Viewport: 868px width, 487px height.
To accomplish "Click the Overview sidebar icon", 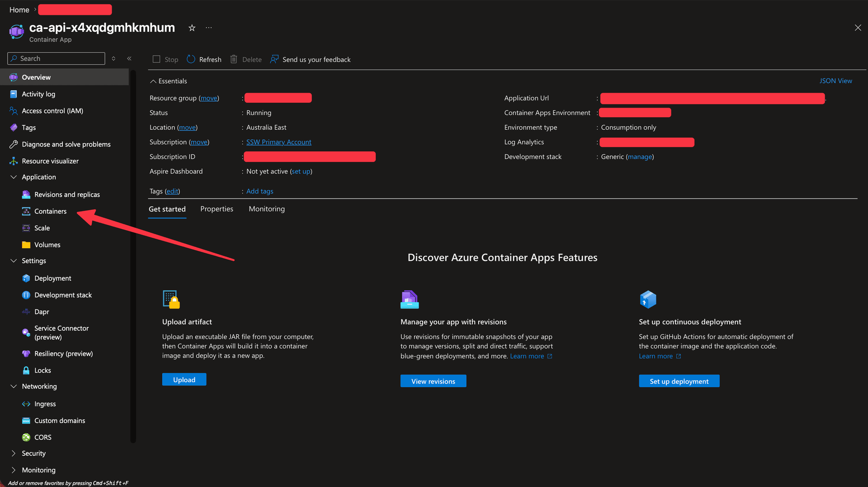I will (x=14, y=77).
